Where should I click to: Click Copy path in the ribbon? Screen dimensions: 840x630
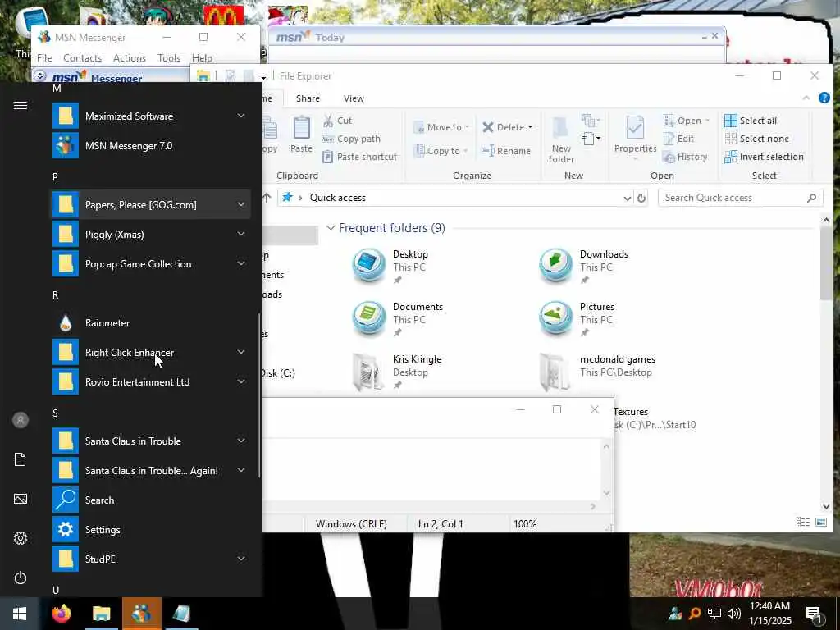tap(351, 139)
